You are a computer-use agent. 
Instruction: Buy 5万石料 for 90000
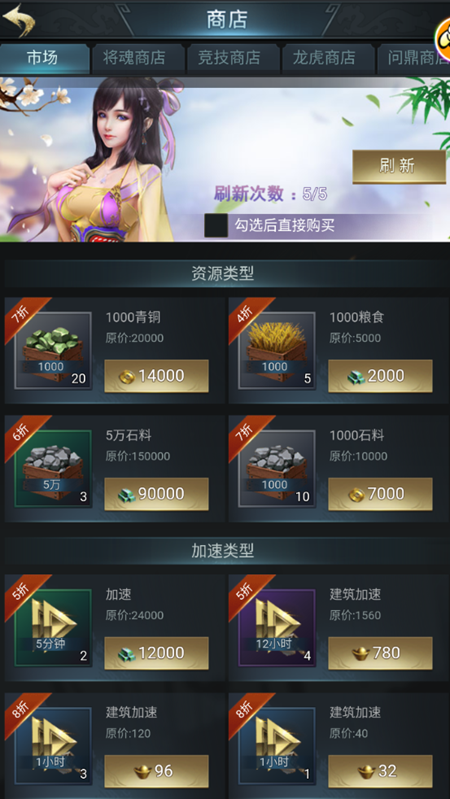[x=156, y=494]
